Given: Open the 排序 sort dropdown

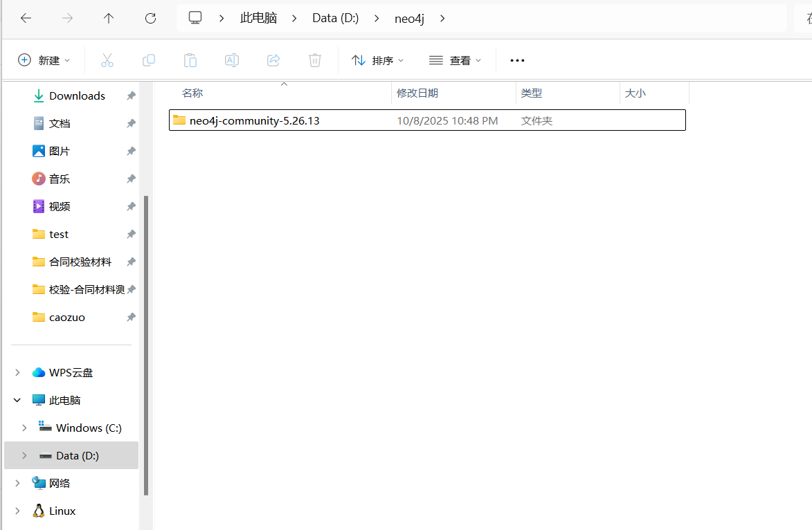Looking at the screenshot, I should 377,60.
